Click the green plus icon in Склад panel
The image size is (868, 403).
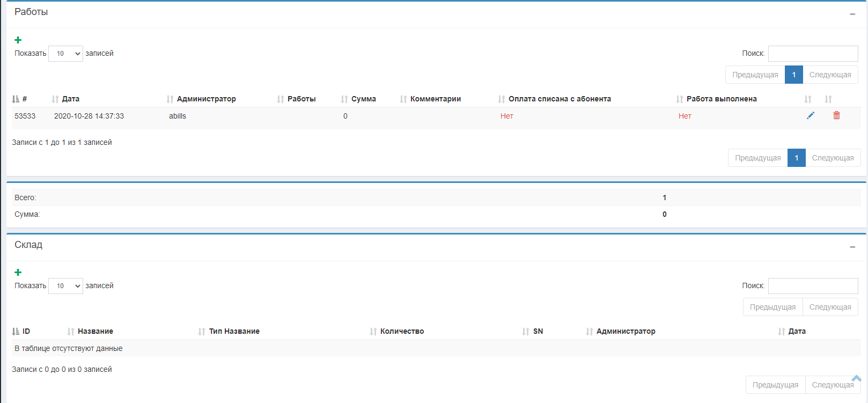point(18,273)
